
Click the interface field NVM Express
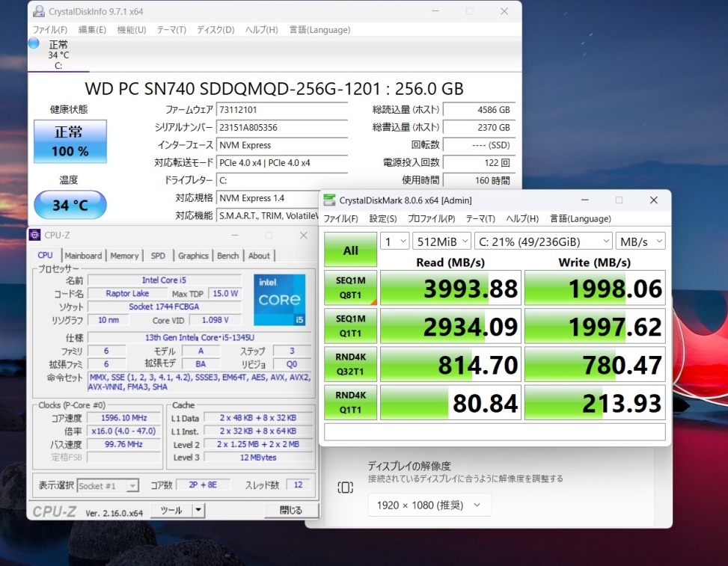tap(282, 145)
